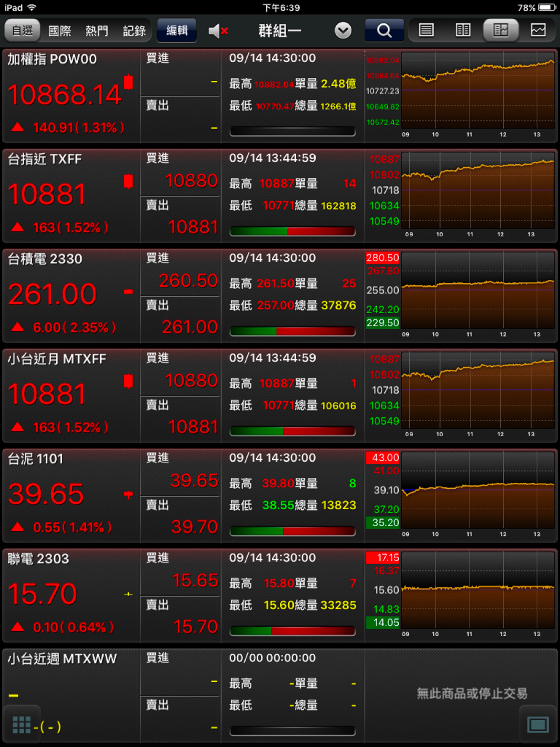Open the grid menu icon at bottom left

pos(22,725)
